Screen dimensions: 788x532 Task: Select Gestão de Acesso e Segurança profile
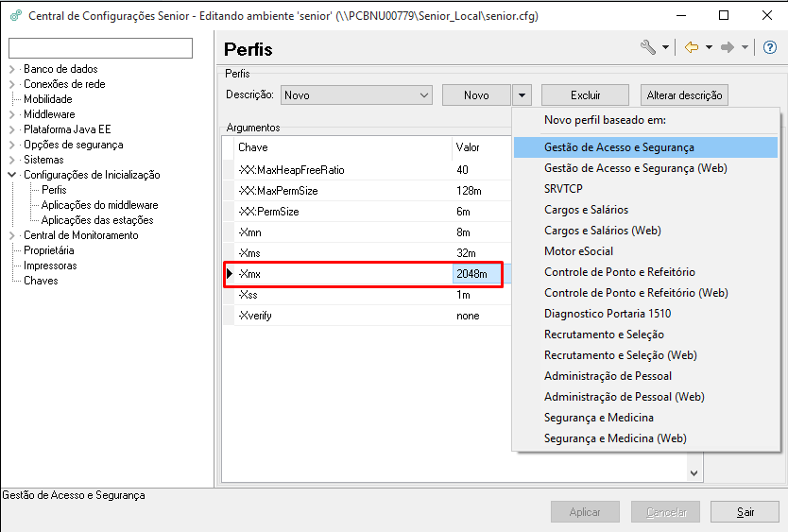[619, 147]
